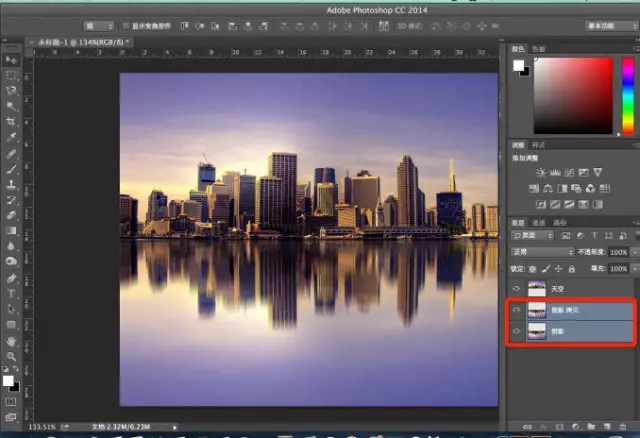The width and height of the screenshot is (640, 438).
Task: Open the 样式 panel tab
Action: pyautogui.click(x=539, y=146)
